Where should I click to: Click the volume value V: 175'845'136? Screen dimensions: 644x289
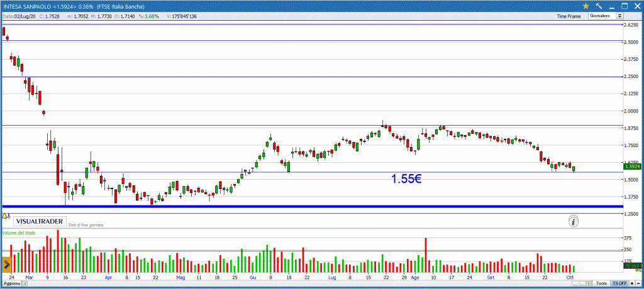point(183,16)
